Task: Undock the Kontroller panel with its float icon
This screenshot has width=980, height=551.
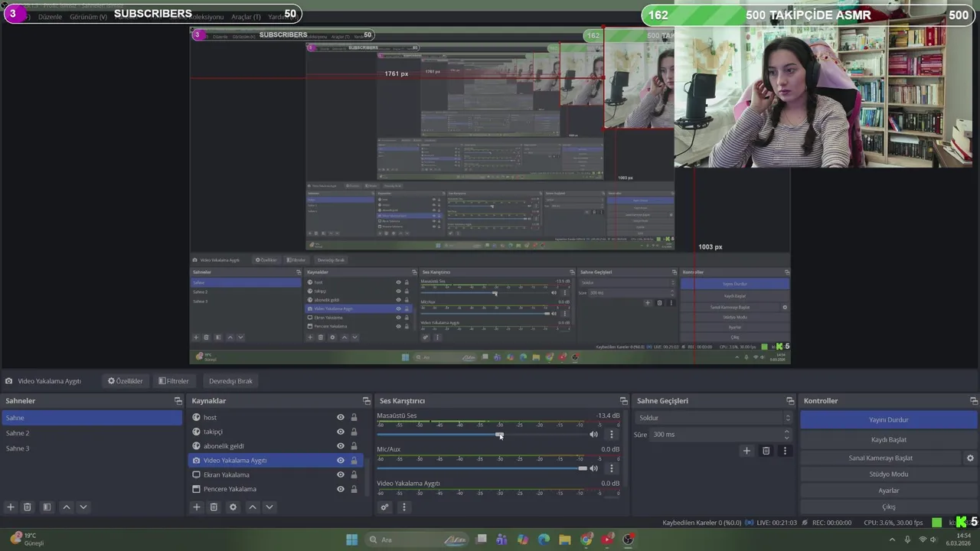Action: pyautogui.click(x=974, y=401)
